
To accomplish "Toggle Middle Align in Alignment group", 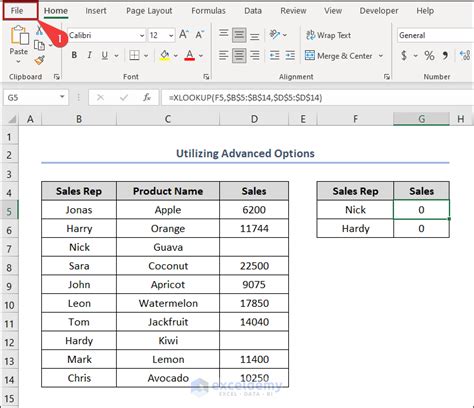I will click(x=239, y=35).
